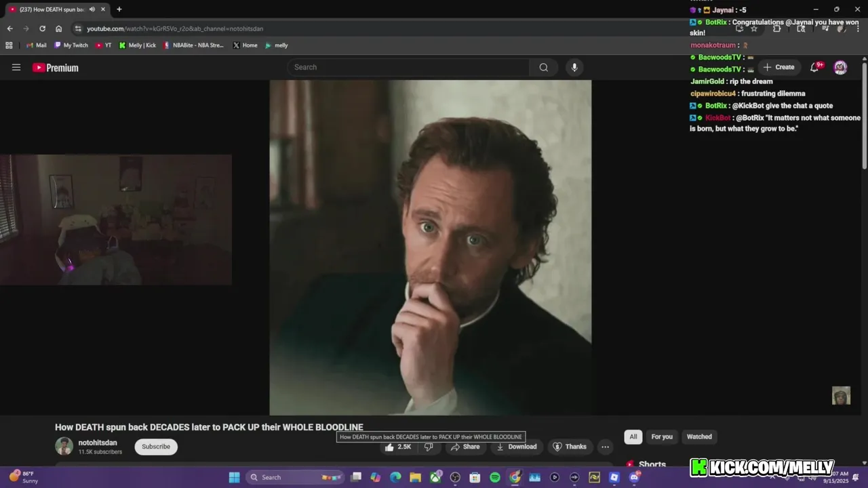
Task: Click the Windows taskbar search box
Action: click(x=294, y=477)
